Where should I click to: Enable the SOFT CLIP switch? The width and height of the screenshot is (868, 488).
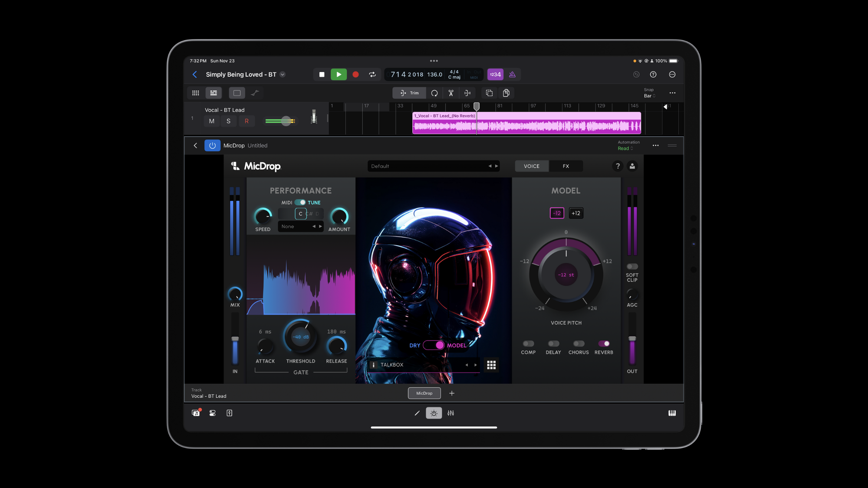632,266
